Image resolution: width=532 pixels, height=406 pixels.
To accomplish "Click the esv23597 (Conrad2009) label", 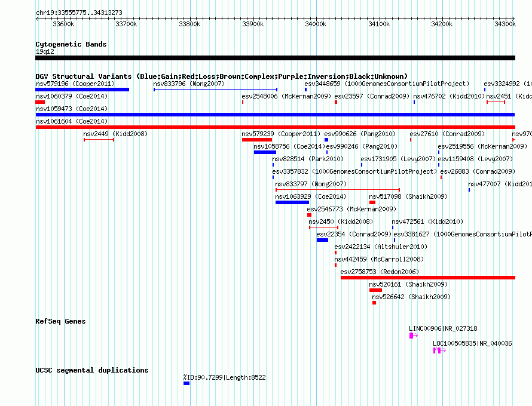I will (x=372, y=96).
